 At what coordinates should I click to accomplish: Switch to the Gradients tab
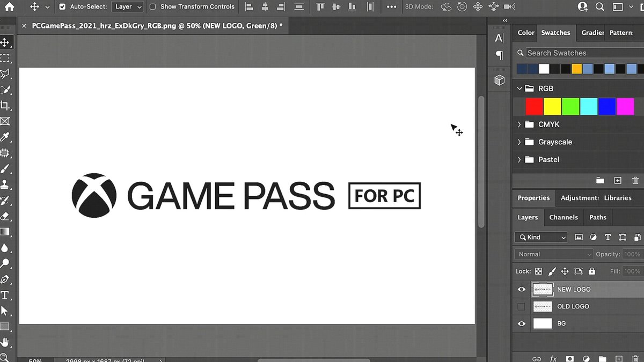(x=592, y=33)
